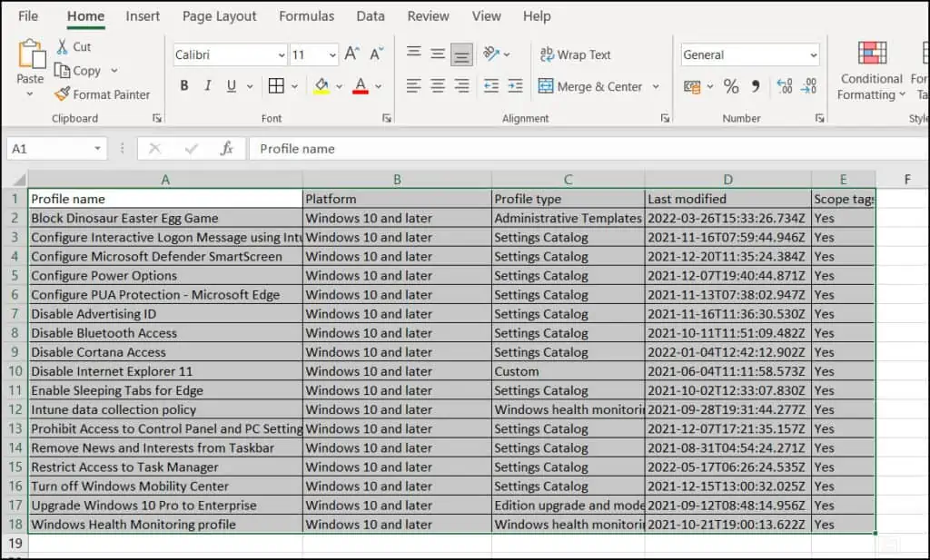Toggle Bold formatting

(x=184, y=86)
